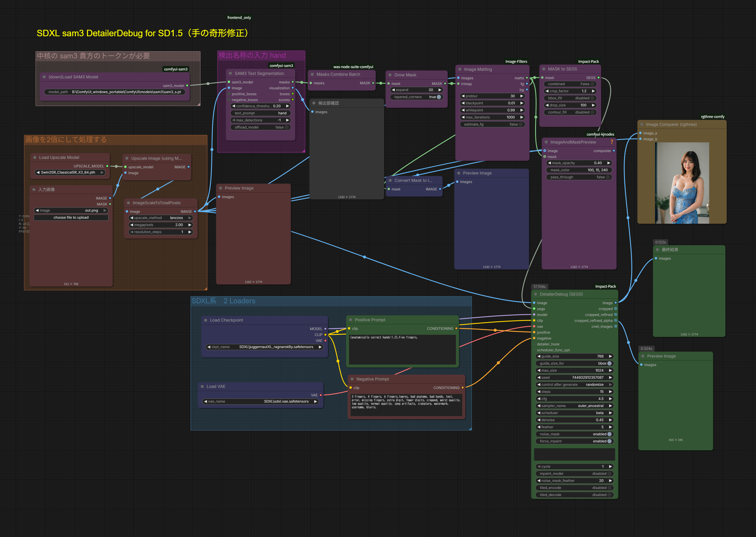The width and height of the screenshot is (756, 537).
Task: Toggle force_inpaint enabled switch
Action: click(609, 441)
